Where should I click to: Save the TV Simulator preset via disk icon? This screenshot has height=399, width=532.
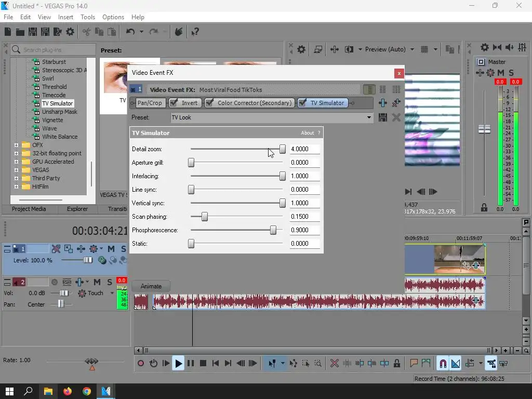point(383,117)
